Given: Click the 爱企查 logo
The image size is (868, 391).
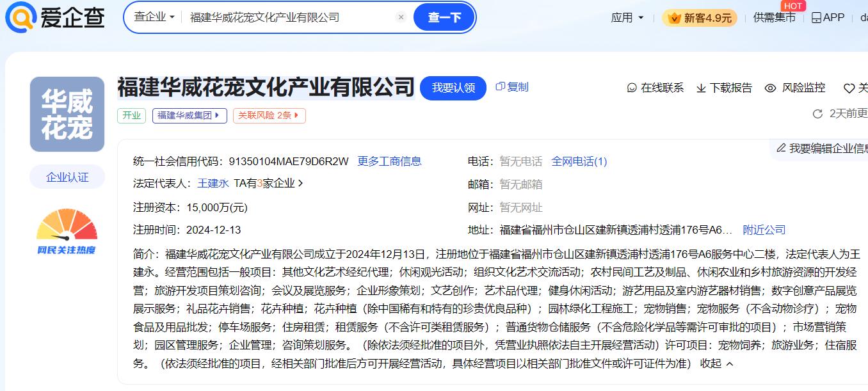Looking at the screenshot, I should tap(55, 17).
